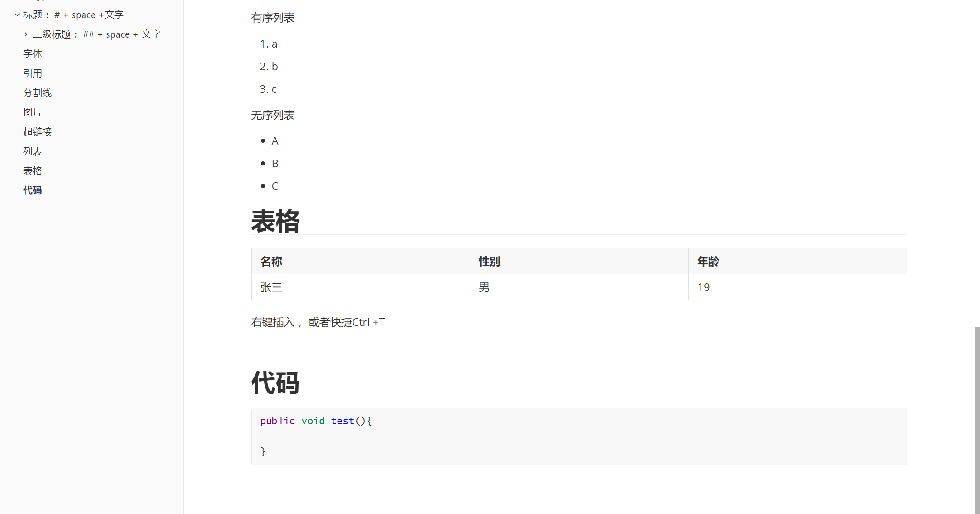This screenshot has width=980, height=514.
Task: Select 二级标题 outline entry
Action: 97,34
